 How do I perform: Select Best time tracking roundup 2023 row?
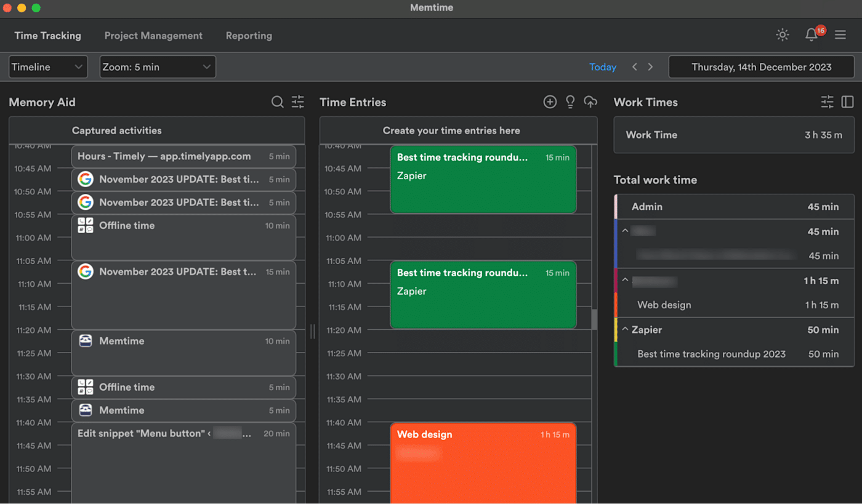coord(734,354)
